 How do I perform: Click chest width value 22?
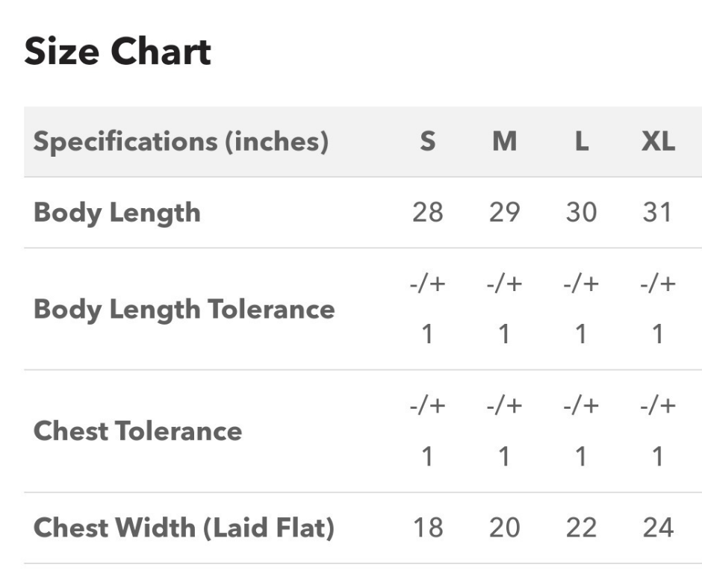coord(581,528)
